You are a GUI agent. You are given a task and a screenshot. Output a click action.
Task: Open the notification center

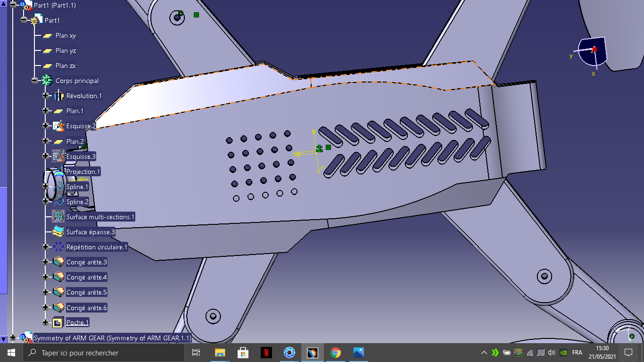[x=628, y=353]
